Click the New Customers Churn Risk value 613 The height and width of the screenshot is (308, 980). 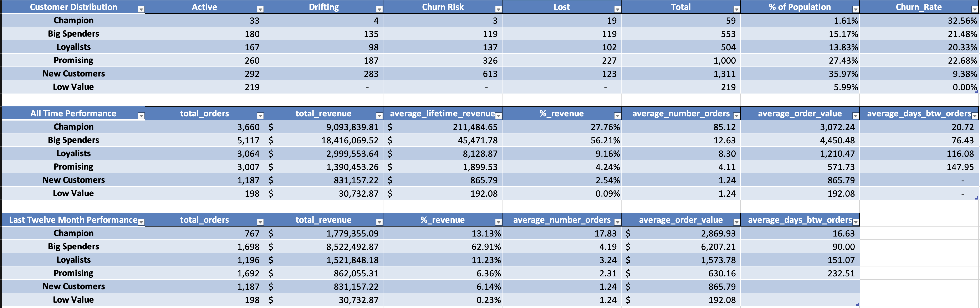coord(443,74)
